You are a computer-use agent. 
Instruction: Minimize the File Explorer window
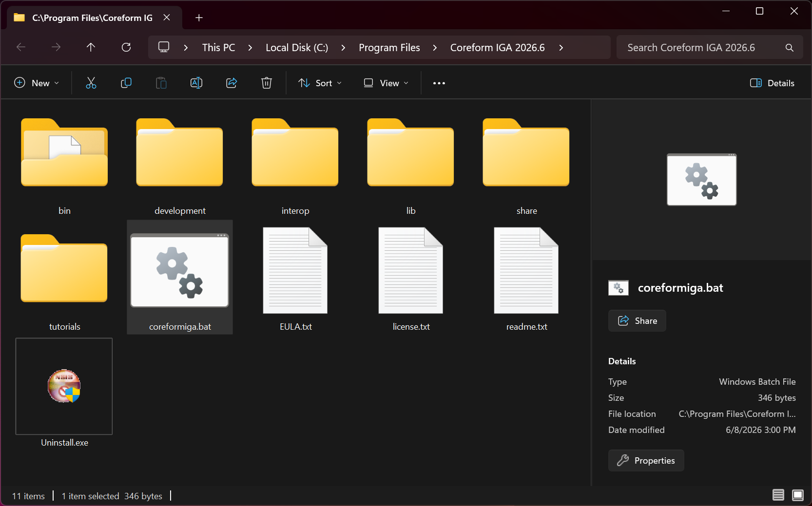click(x=726, y=11)
